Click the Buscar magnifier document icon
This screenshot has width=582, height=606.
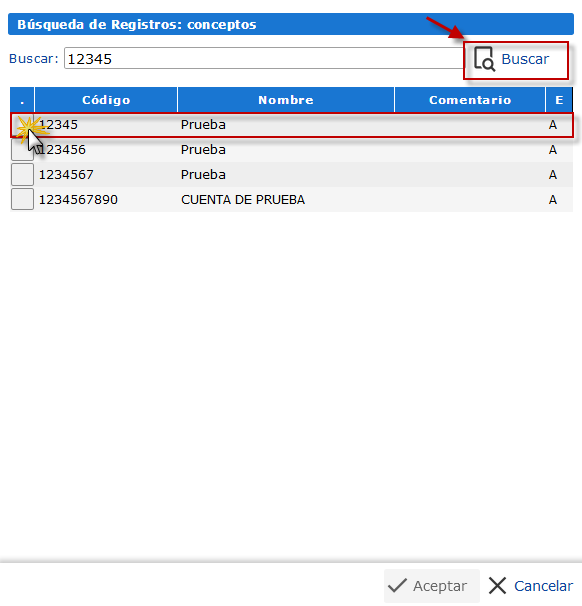pyautogui.click(x=484, y=59)
